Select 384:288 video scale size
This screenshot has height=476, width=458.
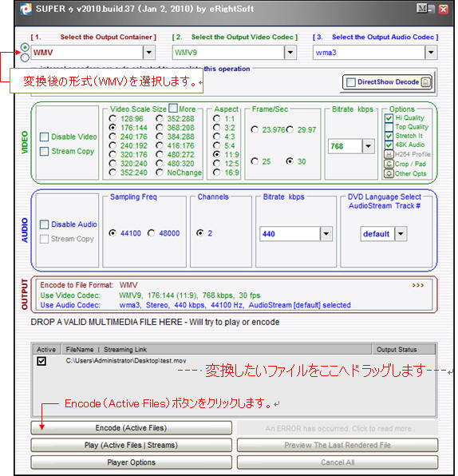pos(160,137)
